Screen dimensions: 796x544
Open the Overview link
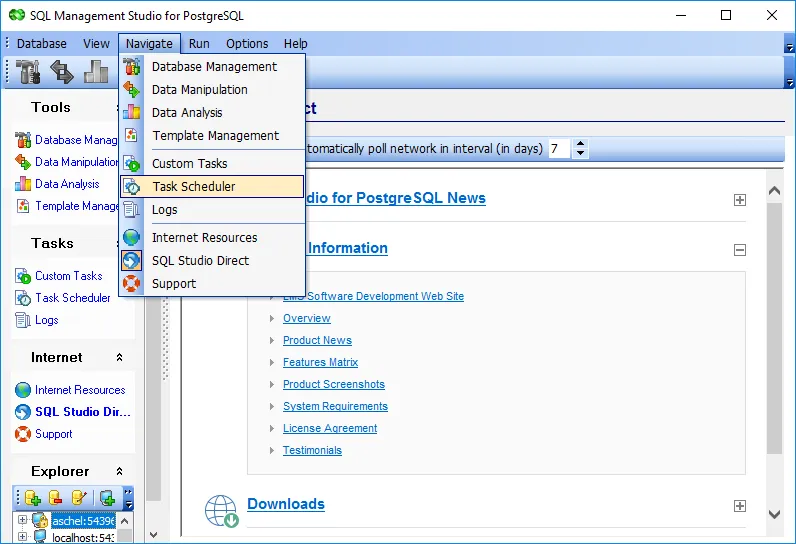(x=307, y=318)
